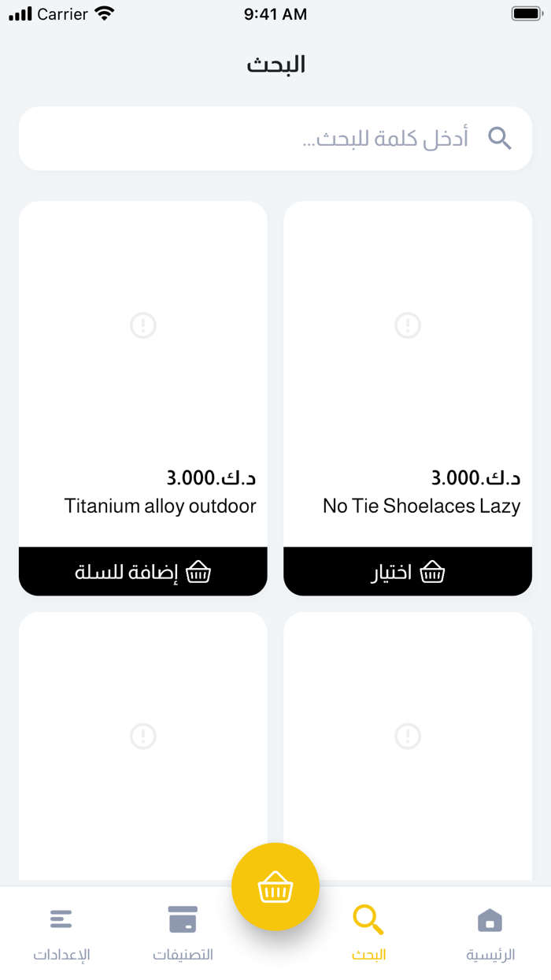Open the bottom-right product card placeholder

point(407,737)
